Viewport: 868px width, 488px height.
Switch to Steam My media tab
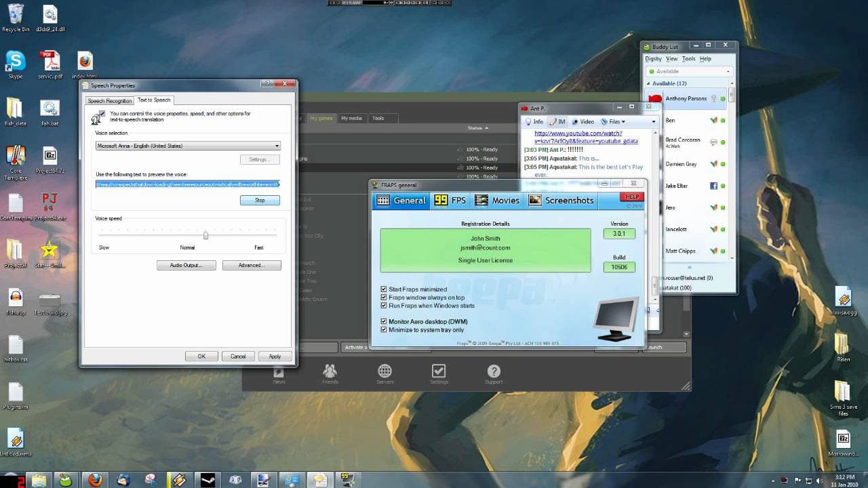tap(351, 118)
